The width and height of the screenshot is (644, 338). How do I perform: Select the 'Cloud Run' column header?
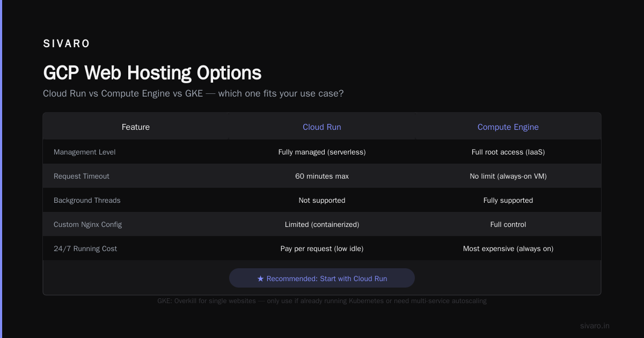322,127
